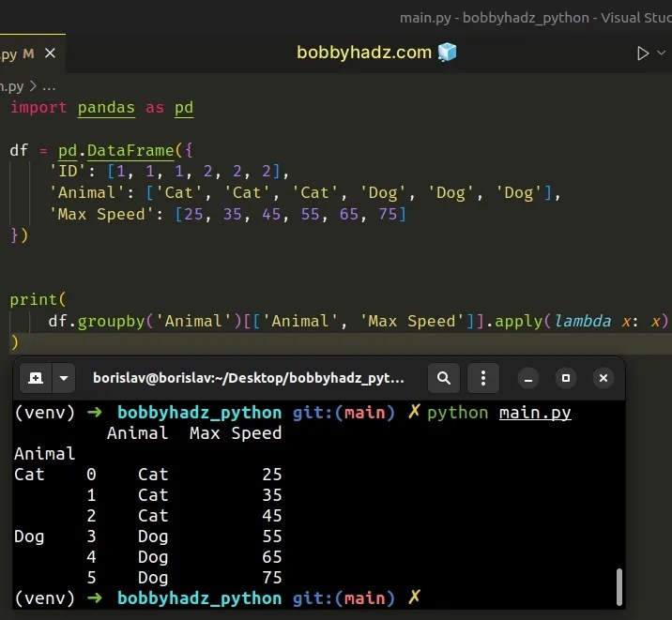Image resolution: width=672 pixels, height=620 pixels.
Task: Click the 'Max Speed' key in the dict
Action: coord(101,214)
